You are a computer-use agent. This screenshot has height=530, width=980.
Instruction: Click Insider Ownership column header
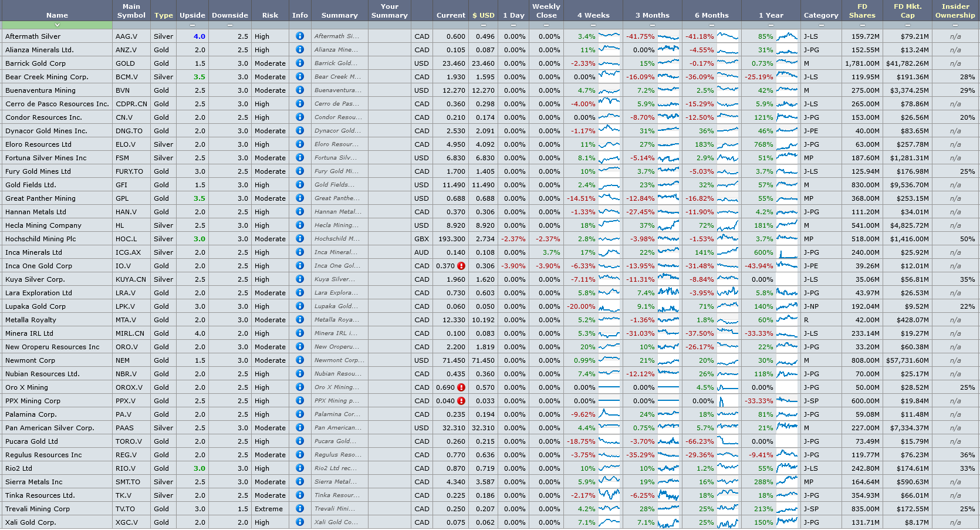(x=955, y=11)
